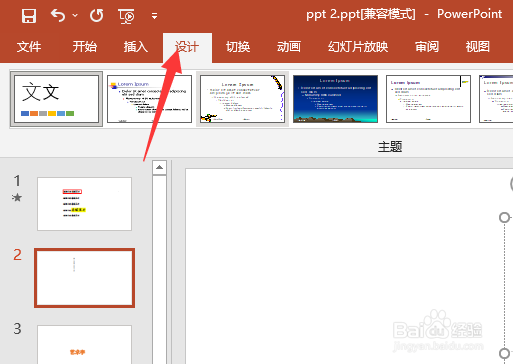Switch to the 审阅 tab

coord(427,47)
